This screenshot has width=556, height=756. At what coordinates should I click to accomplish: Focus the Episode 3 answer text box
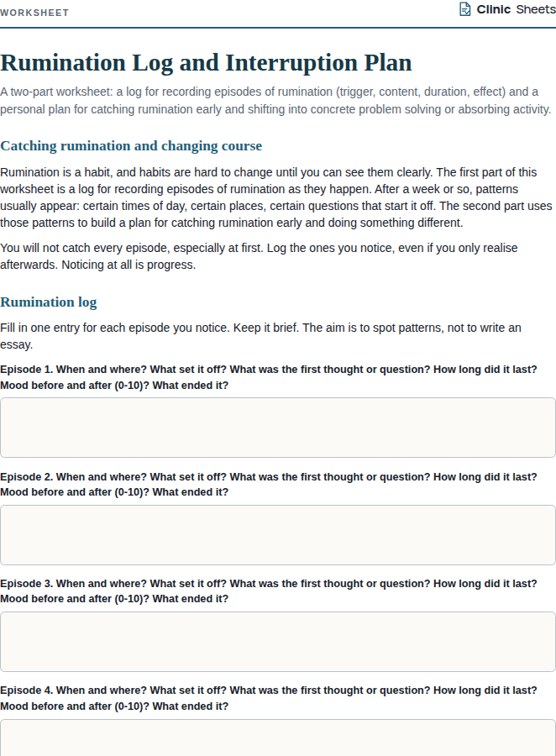278,642
